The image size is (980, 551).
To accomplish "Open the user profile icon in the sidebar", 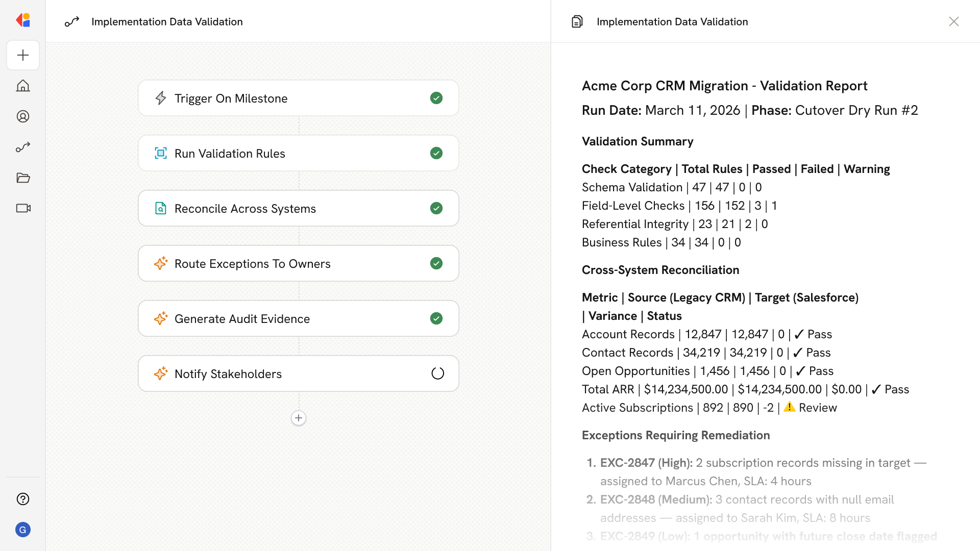I will point(23,116).
